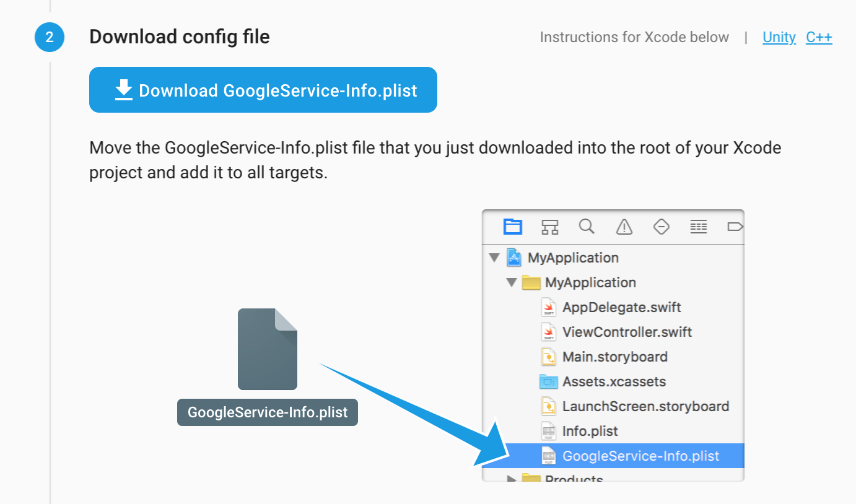The width and height of the screenshot is (856, 504).
Task: Select Info.plist in the file list
Action: (x=590, y=431)
